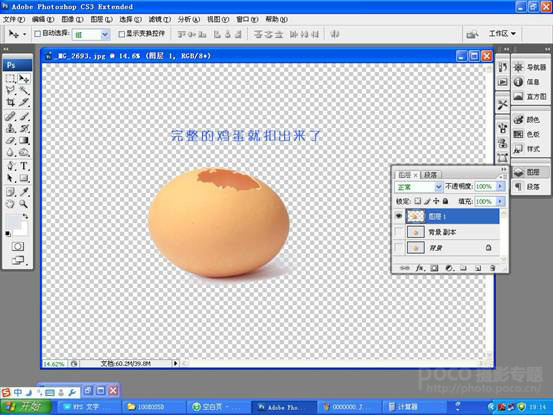Open the 不透明度 opacity slider arrow
Image resolution: width=553 pixels, height=415 pixels.
click(500, 186)
